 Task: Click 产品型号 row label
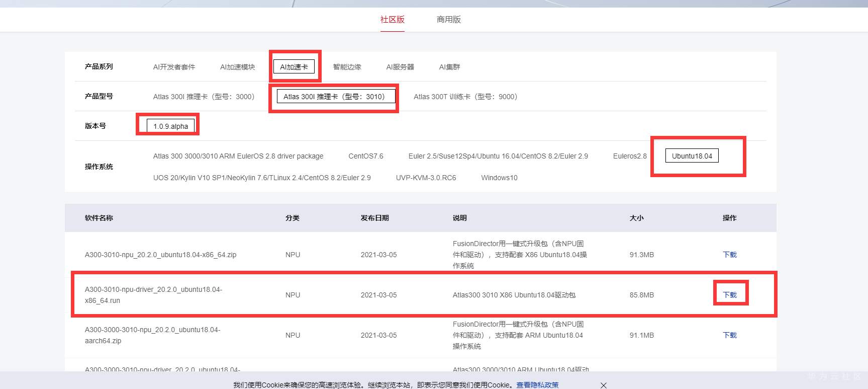pos(99,96)
